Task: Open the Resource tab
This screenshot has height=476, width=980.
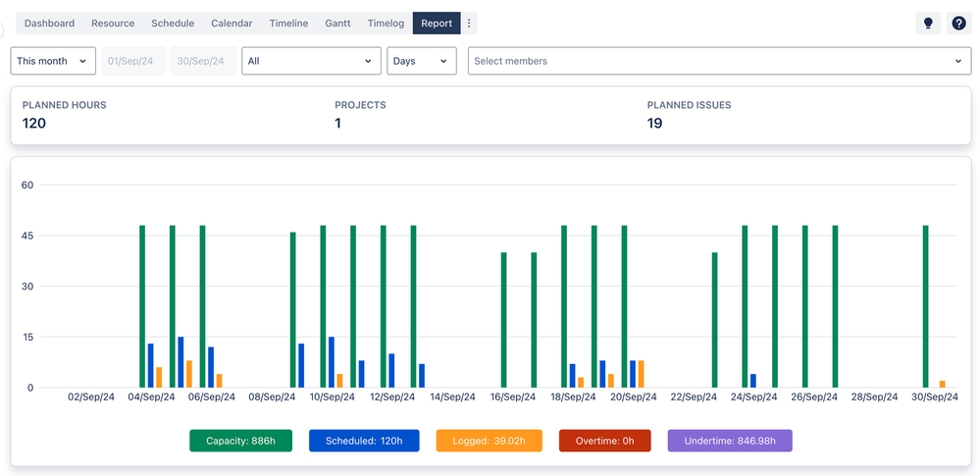Action: click(113, 24)
